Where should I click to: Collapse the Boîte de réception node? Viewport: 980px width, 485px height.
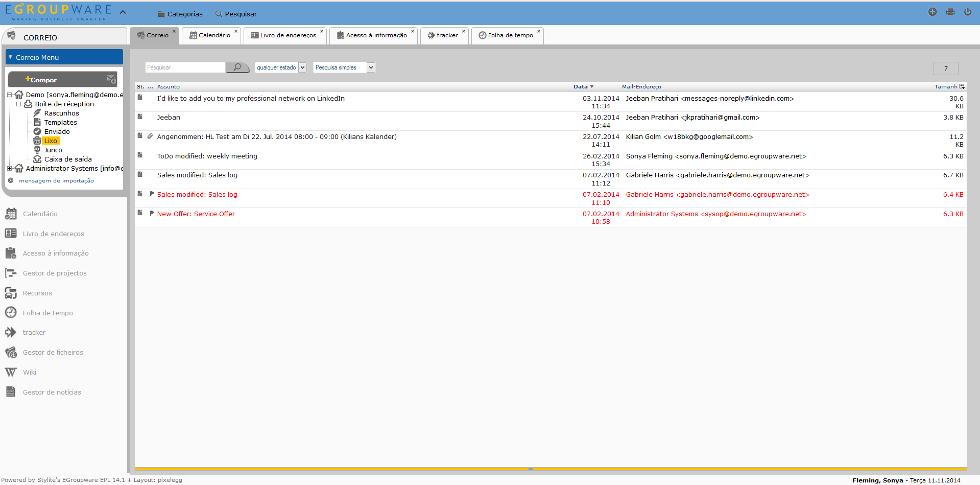coord(18,104)
